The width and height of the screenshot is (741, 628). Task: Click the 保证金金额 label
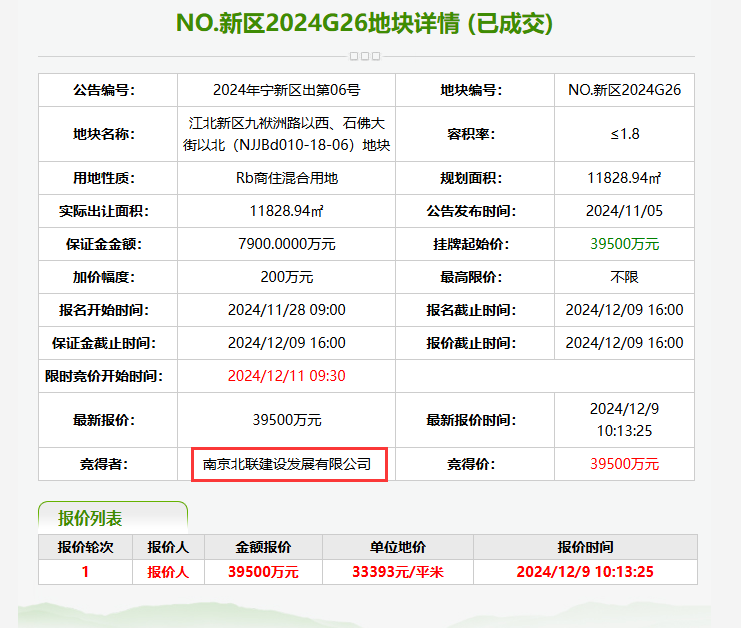point(104,244)
